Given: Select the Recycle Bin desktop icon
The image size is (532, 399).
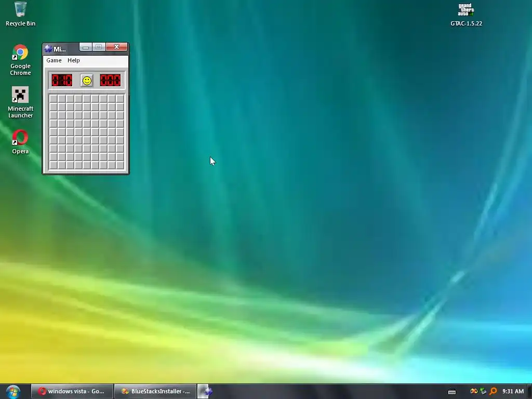Looking at the screenshot, I should (20, 14).
